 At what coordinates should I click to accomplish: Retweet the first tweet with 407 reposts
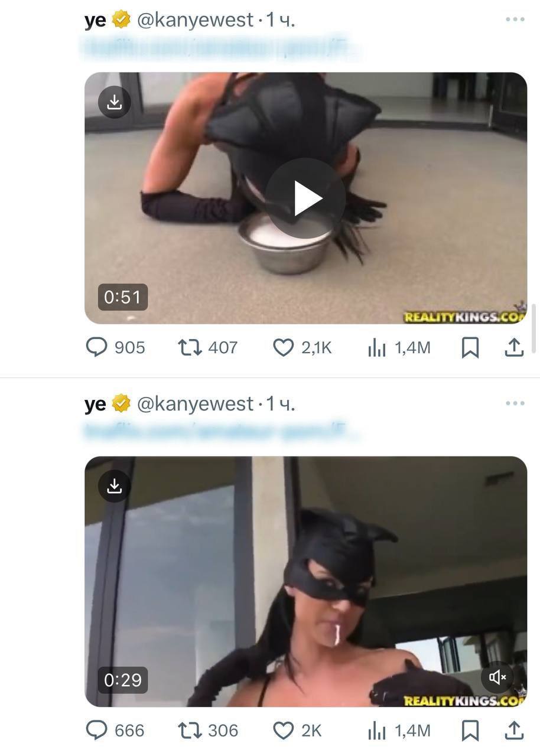190,347
